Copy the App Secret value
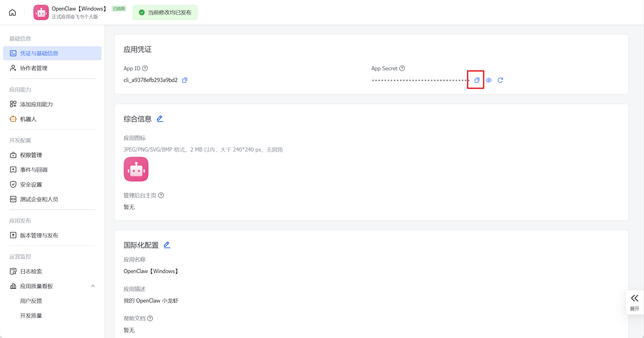 [477, 80]
